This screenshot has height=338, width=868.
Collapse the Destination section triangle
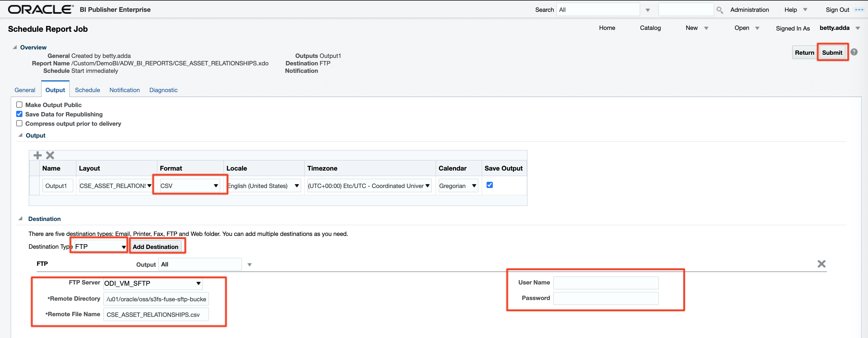pyautogui.click(x=21, y=219)
